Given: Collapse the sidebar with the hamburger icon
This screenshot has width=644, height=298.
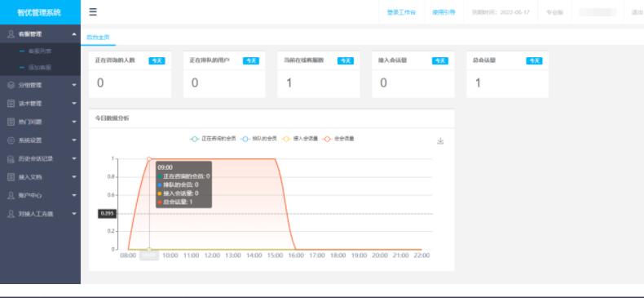Looking at the screenshot, I should click(93, 12).
